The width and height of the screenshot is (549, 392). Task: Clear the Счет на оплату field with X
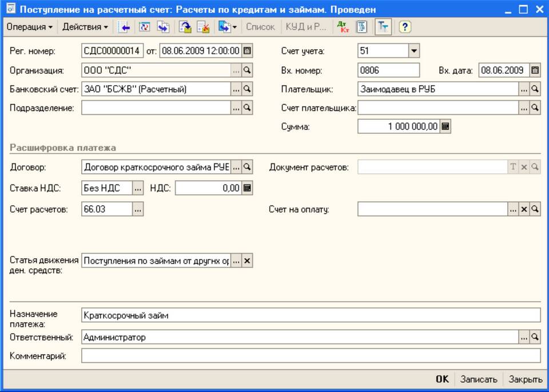[x=524, y=210]
